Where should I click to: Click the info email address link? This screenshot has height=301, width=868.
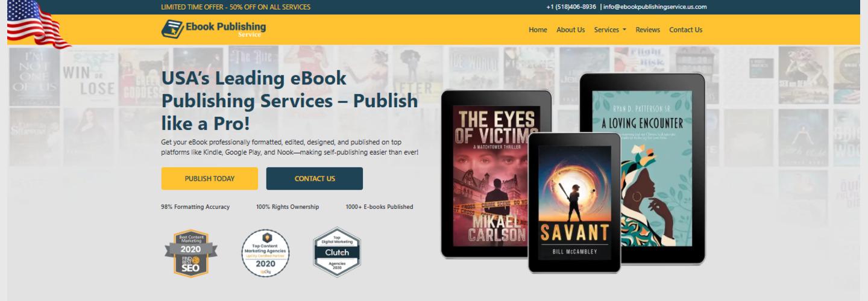pos(655,7)
